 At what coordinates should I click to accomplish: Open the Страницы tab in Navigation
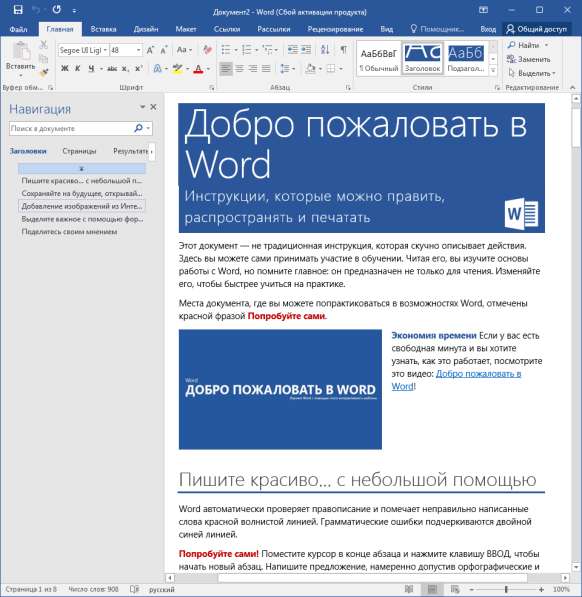(79, 151)
